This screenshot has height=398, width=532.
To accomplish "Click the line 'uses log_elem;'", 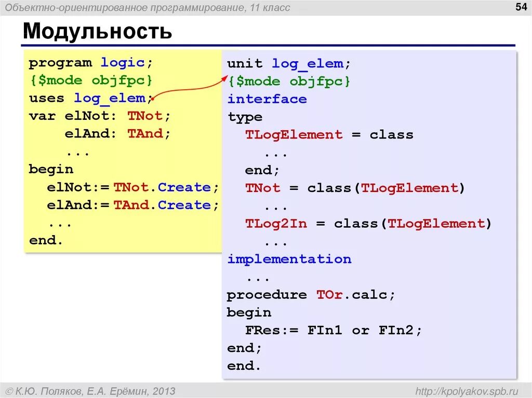I will pyautogui.click(x=90, y=98).
